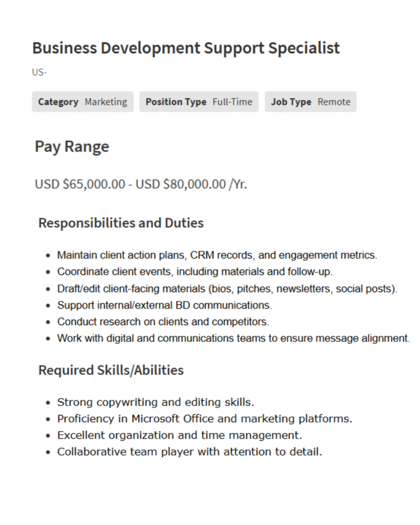The image size is (420, 525).
Task: Click the Strong copywriting and editing skills bullet
Action: point(155,402)
